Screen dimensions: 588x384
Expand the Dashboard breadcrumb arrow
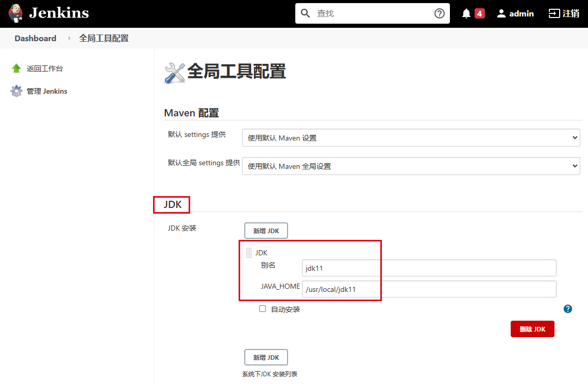69,38
